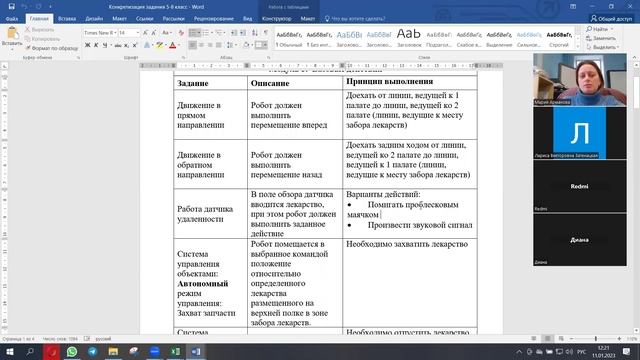Open the Файл tab
Image resolution: width=640 pixels, height=360 pixels.
tap(12, 18)
